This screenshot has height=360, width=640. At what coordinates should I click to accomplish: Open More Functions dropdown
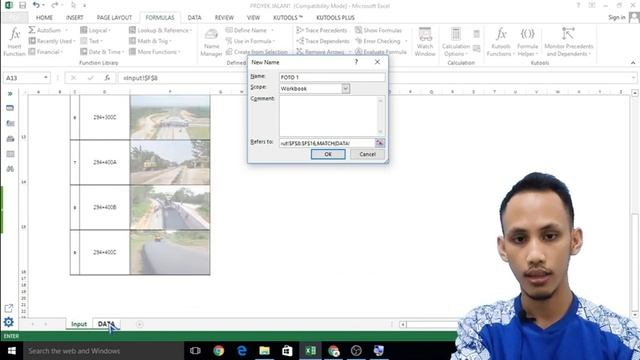pos(155,52)
